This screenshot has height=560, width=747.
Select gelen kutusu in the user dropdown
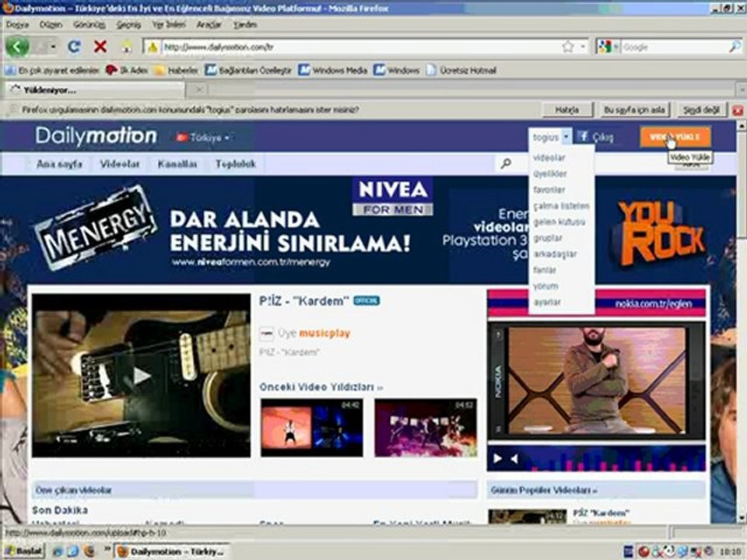point(559,222)
